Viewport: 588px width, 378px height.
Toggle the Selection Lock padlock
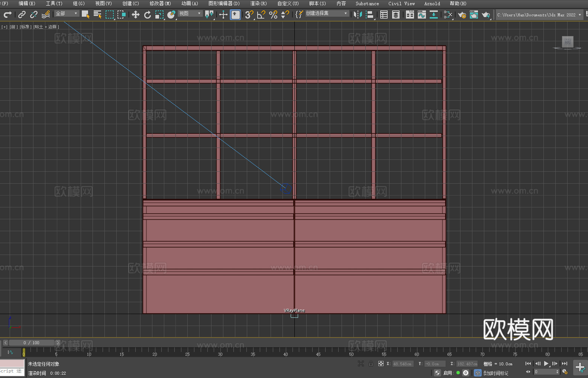(x=371, y=364)
